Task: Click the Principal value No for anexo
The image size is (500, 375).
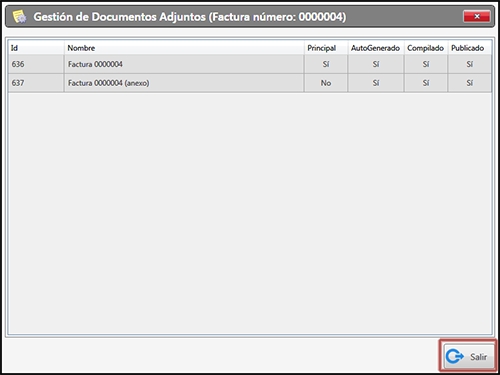Action: click(326, 83)
